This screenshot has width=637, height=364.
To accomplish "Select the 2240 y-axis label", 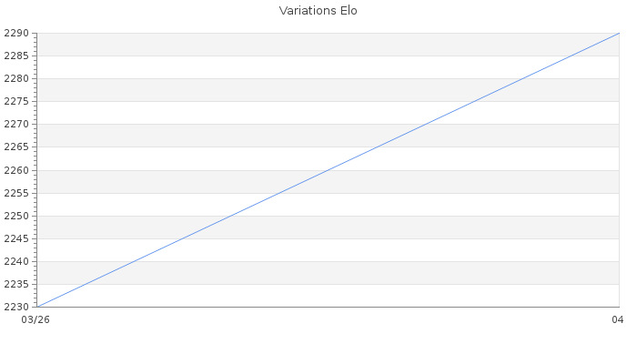I will coord(17,261).
